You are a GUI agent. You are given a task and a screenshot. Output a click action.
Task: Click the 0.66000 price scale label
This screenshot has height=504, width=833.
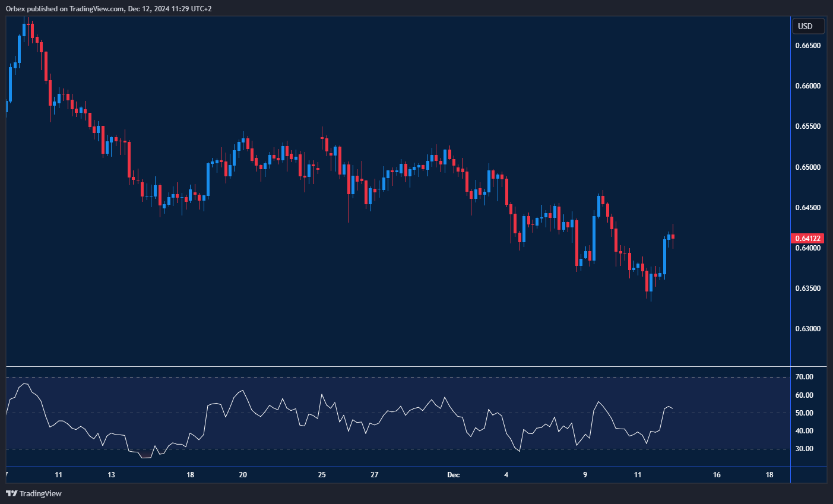pos(807,86)
